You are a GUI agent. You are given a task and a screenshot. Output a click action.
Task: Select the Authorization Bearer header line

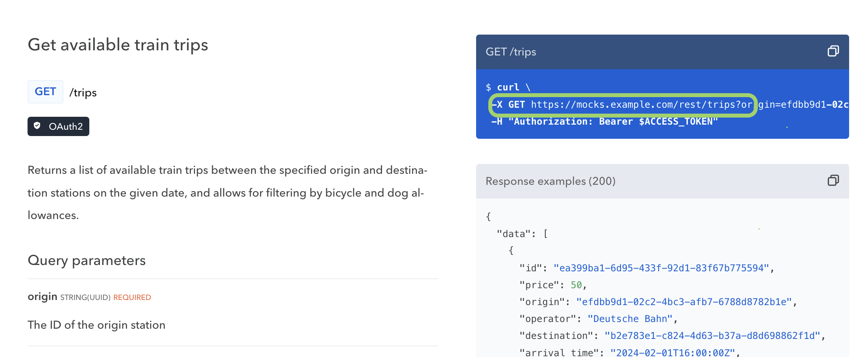tap(605, 121)
